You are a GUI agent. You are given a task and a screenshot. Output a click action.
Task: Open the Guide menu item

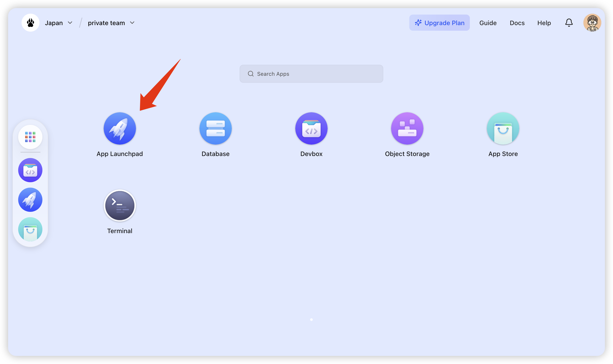coord(488,23)
